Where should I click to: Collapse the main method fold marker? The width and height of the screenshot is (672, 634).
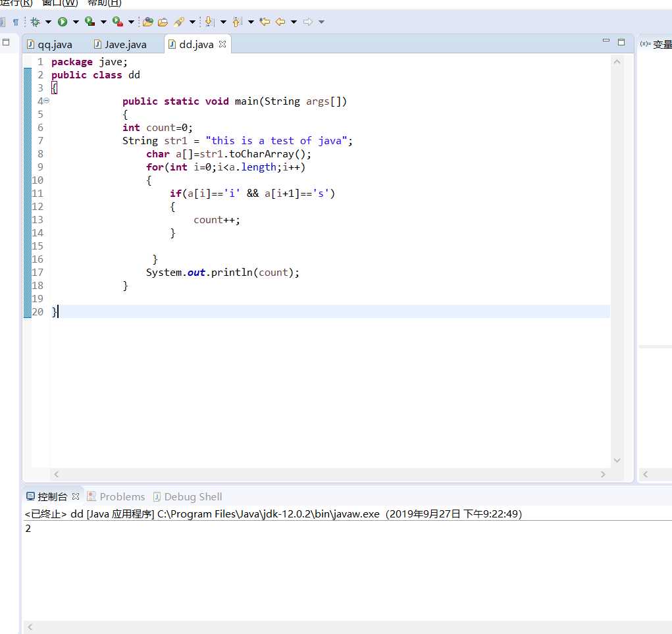pos(46,101)
